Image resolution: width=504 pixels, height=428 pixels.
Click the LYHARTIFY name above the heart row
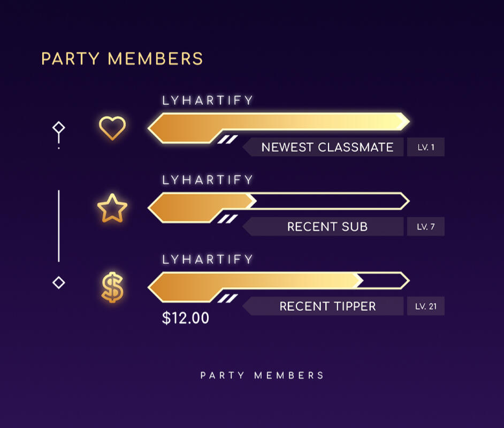[208, 101]
